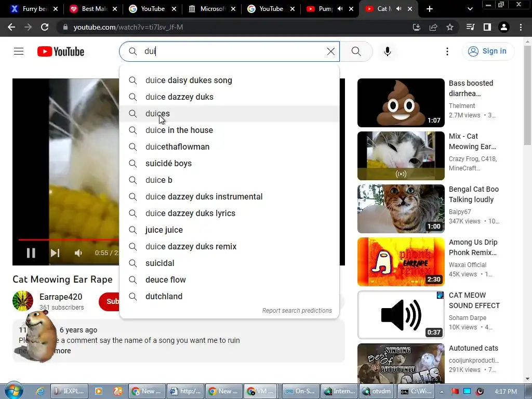Open the Windows Start orb

click(x=14, y=391)
